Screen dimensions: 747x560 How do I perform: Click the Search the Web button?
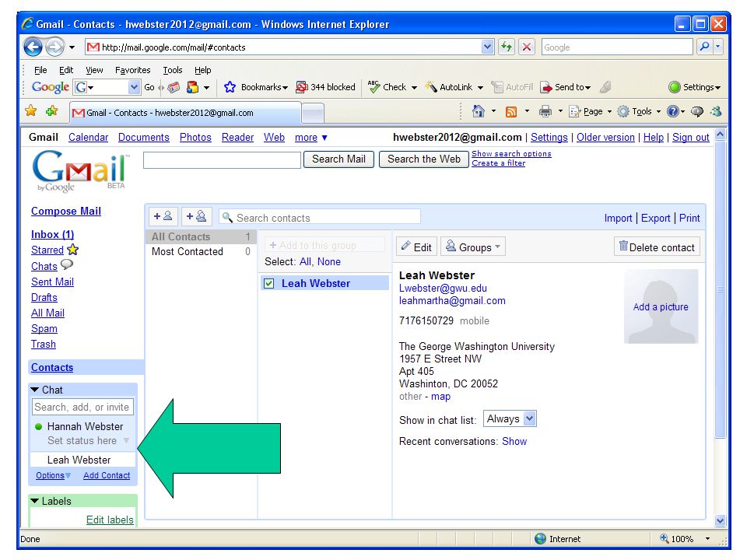(423, 159)
